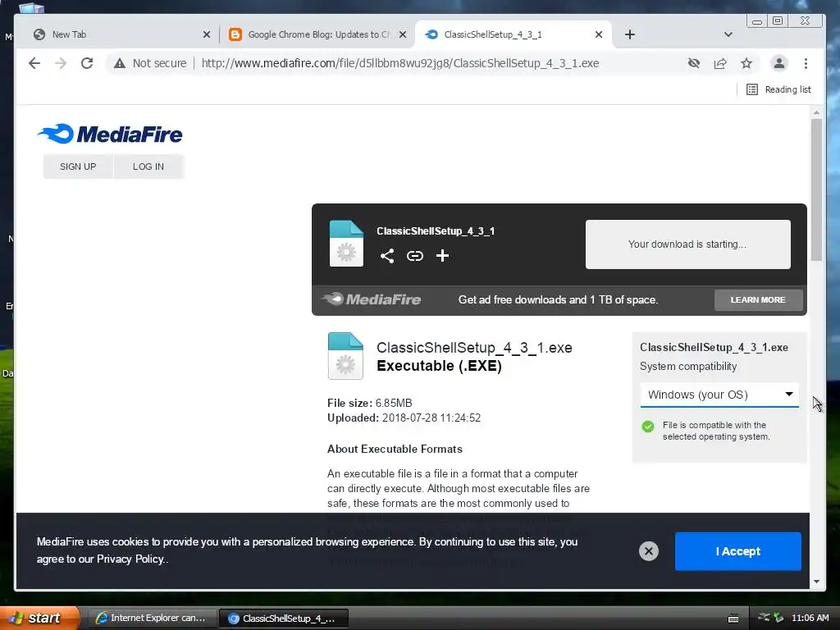Open the System compatibility OS dropdown
The image size is (840, 630).
click(x=719, y=395)
